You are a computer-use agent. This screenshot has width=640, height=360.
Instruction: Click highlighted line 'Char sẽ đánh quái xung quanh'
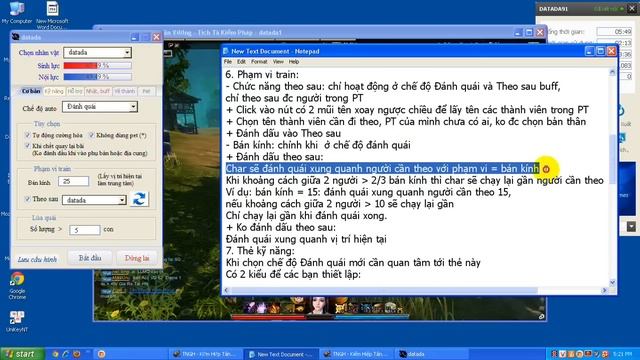click(x=382, y=169)
